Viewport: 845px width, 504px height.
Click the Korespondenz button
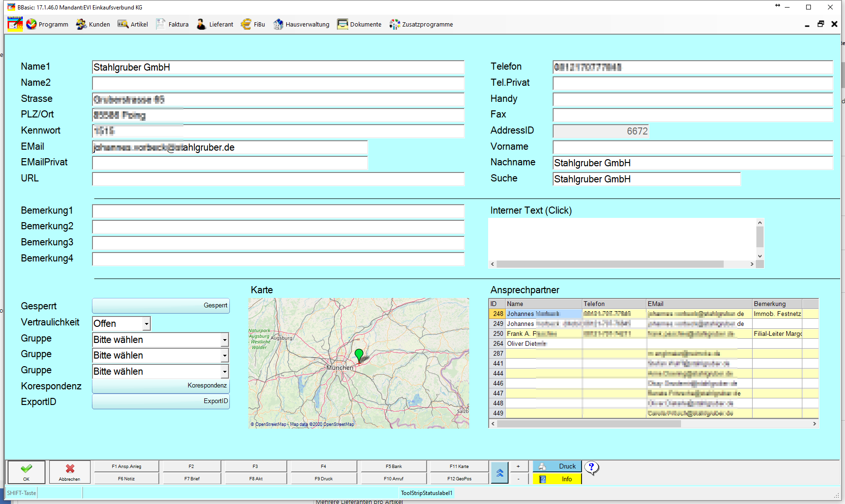[x=161, y=386]
